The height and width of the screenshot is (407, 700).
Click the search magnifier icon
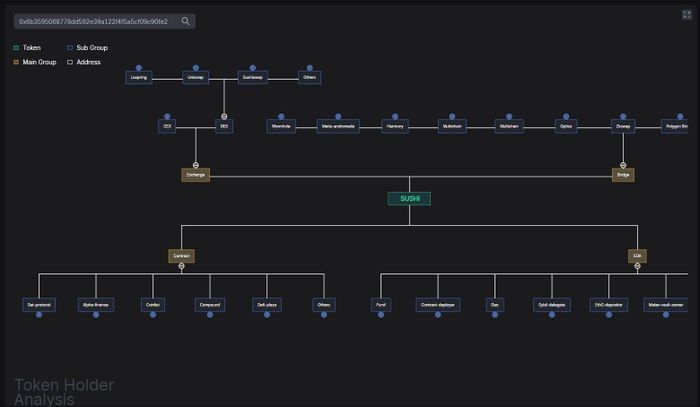pyautogui.click(x=185, y=21)
